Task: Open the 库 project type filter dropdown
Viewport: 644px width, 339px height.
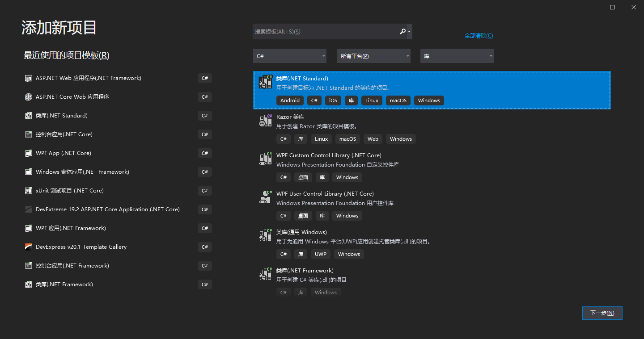Action: pos(457,56)
